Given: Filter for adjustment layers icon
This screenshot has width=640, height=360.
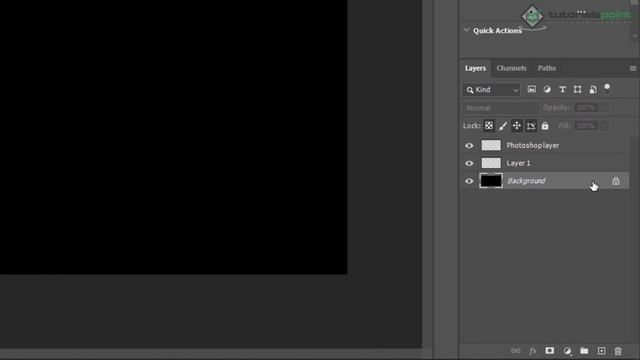Looking at the screenshot, I should [547, 89].
